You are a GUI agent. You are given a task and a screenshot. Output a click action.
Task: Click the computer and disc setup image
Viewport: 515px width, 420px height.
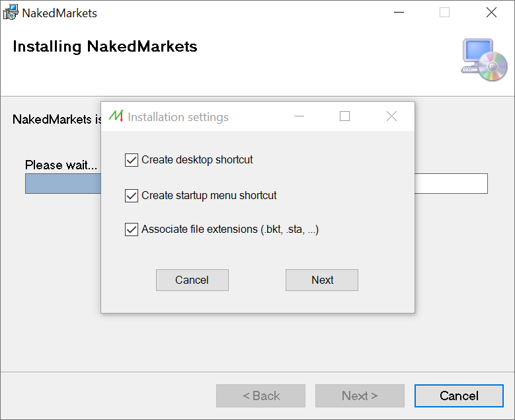tap(484, 60)
